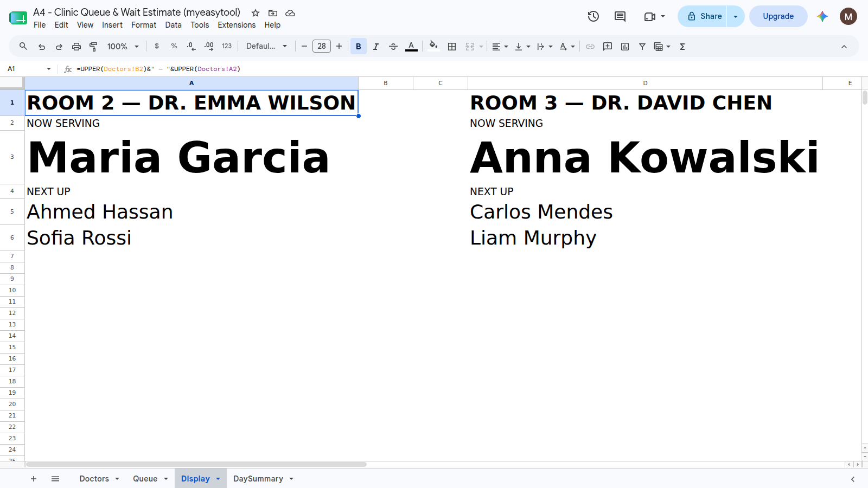The width and height of the screenshot is (868, 488).
Task: Open the borders menu
Action: 452,47
